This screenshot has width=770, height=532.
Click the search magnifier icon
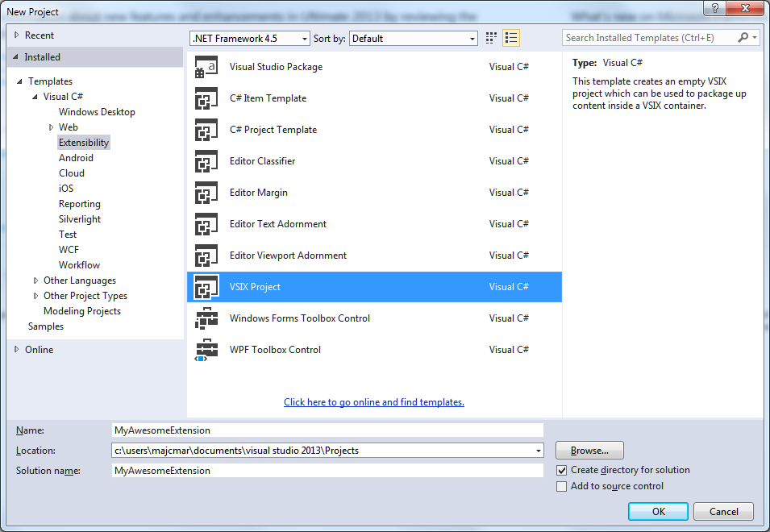(x=743, y=37)
